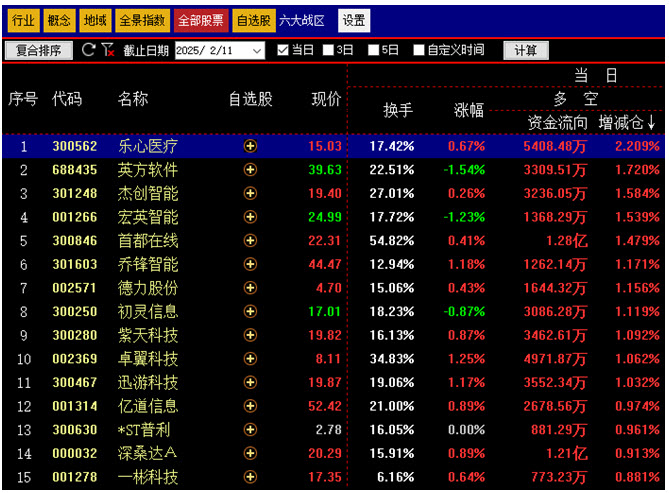This screenshot has width=669, height=493.
Task: Click the 计算 button
Action: coord(526,50)
